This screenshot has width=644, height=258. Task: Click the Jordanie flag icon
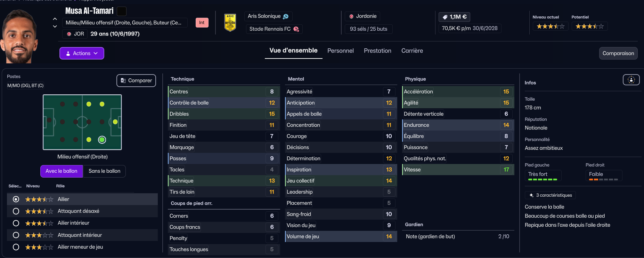pos(351,16)
